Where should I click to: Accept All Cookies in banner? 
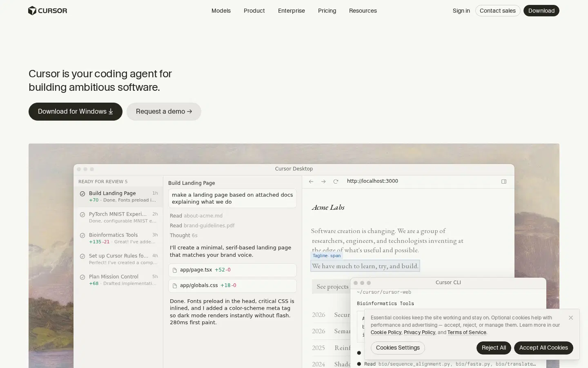pos(543,348)
